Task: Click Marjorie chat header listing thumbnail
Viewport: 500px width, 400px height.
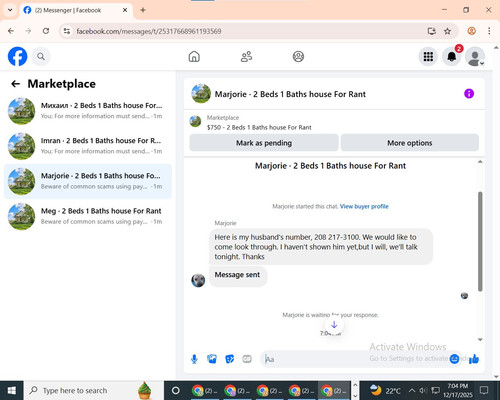Action: (x=201, y=94)
